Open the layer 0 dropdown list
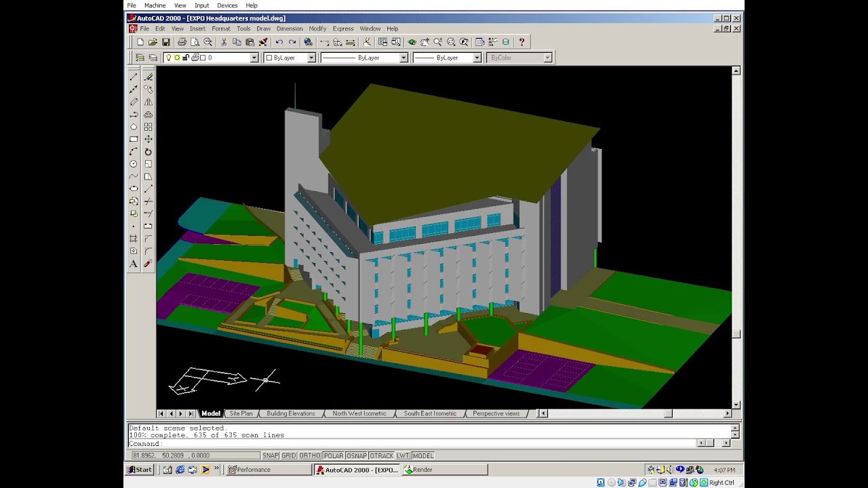Image resolution: width=868 pixels, height=488 pixels. tap(254, 58)
